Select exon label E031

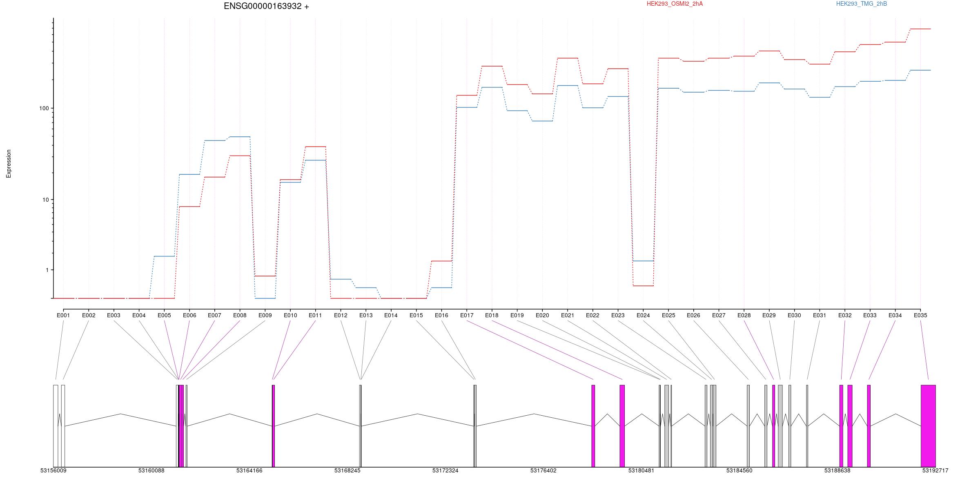tap(820, 315)
